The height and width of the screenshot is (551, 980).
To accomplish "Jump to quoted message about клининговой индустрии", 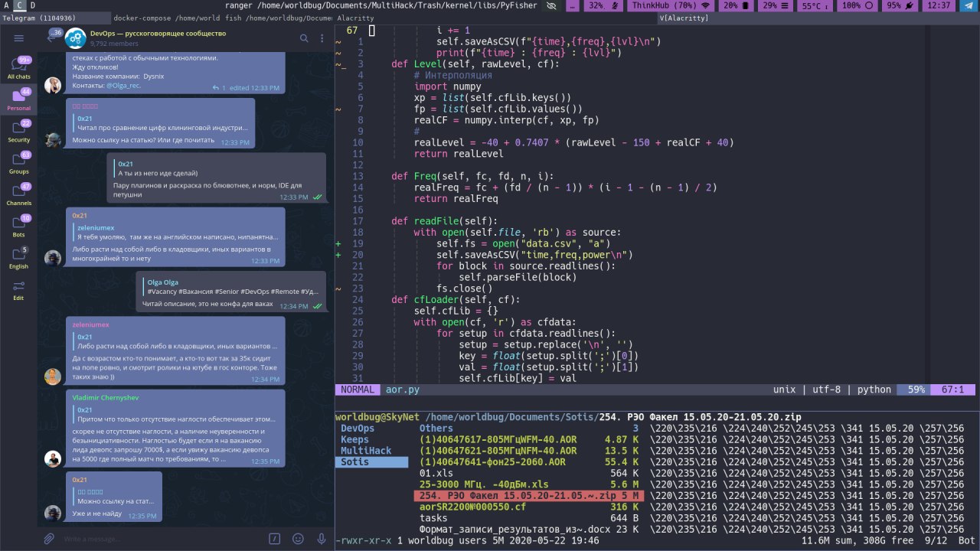I will click(162, 123).
